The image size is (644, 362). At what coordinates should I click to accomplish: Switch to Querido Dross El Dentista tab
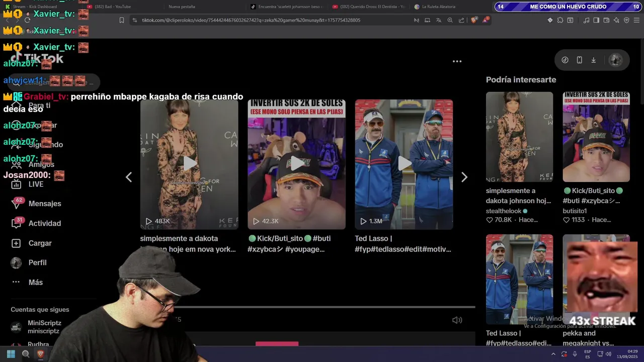[x=368, y=7]
